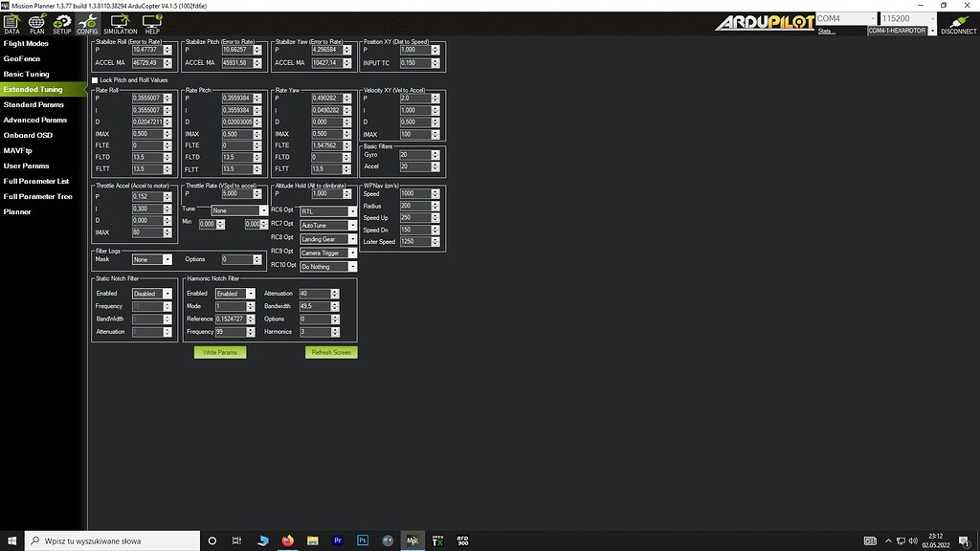Click the DISCONNECT plug icon

pos(958,24)
